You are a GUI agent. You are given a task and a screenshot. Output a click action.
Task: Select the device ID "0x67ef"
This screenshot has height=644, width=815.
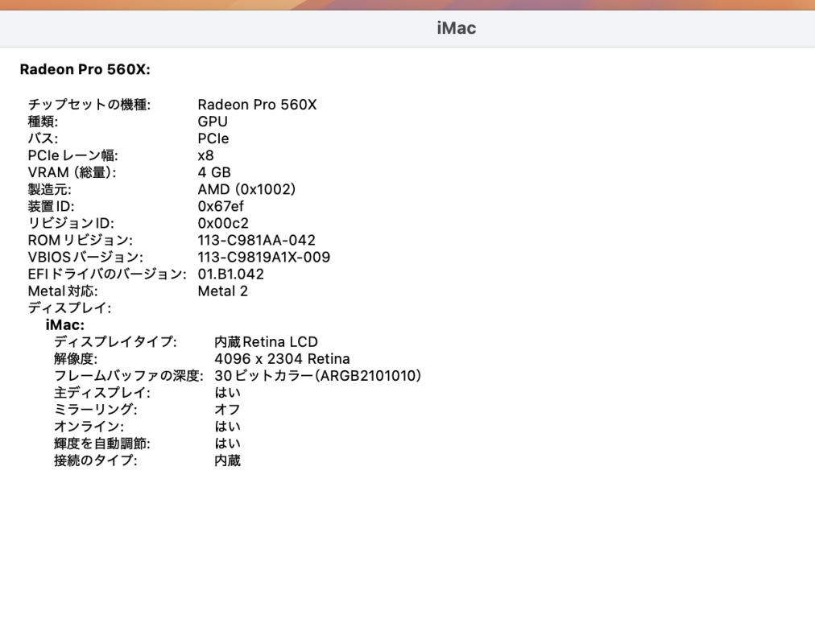tap(221, 206)
